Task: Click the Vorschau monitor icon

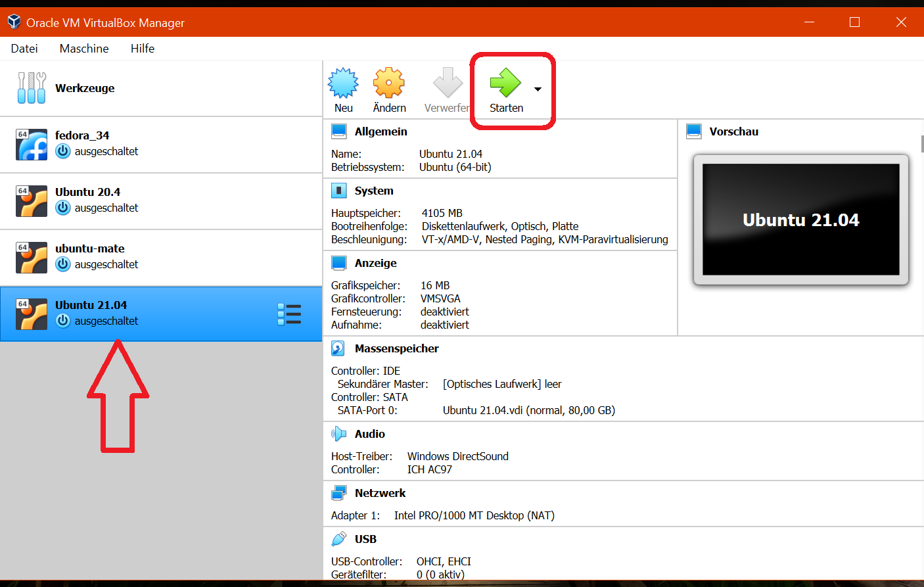Action: [x=694, y=131]
